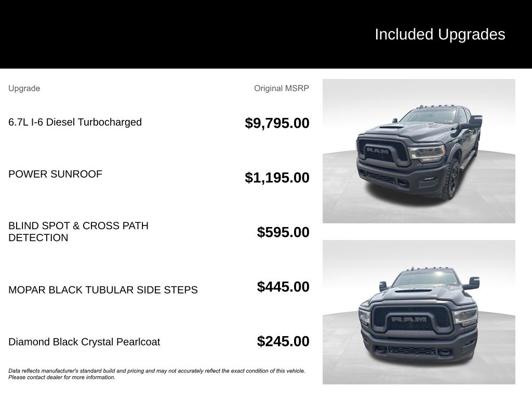Open the front-view RAM truck photo
Image resolution: width=532 pixels, height=399 pixels.
pos(419,312)
